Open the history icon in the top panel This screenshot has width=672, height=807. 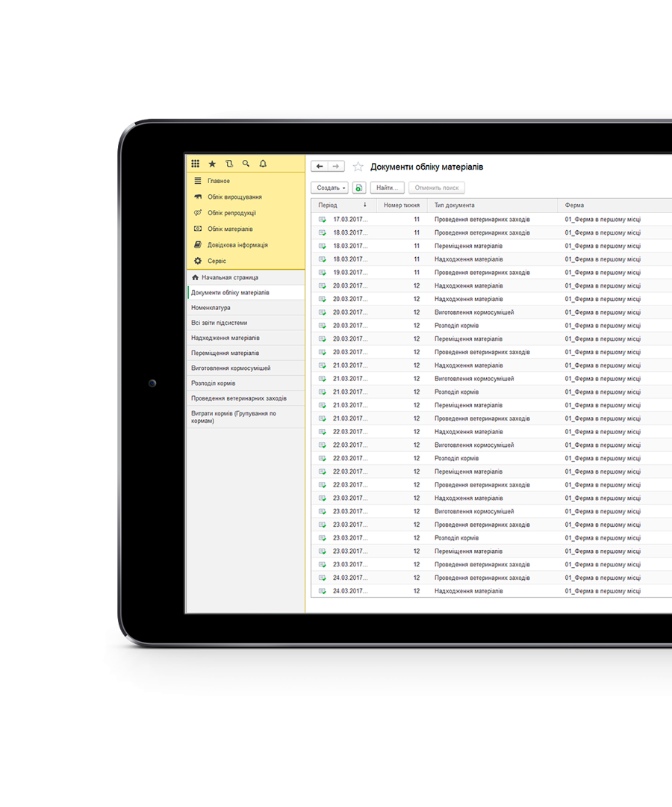(229, 164)
